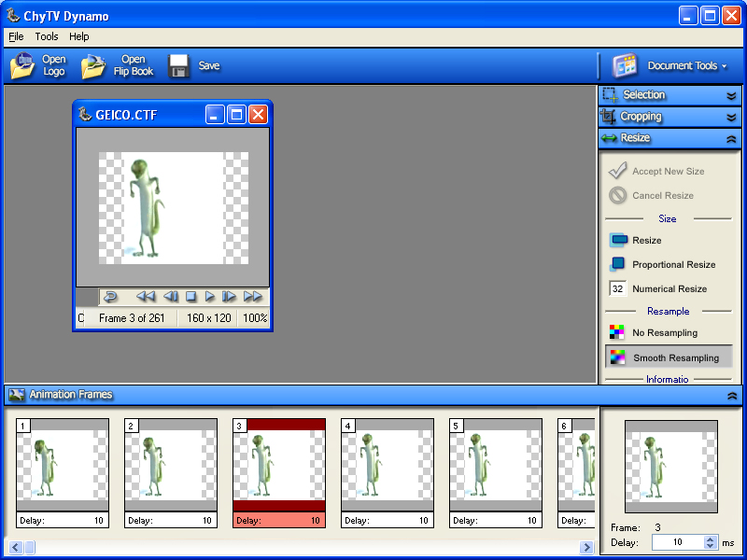Image resolution: width=747 pixels, height=560 pixels.
Task: Increase delay with up stepper arrow
Action: pos(711,539)
